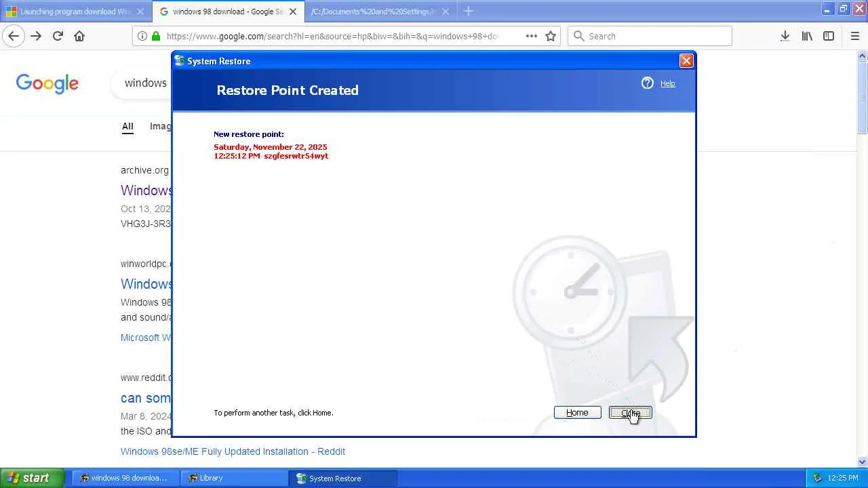The image size is (868, 488).
Task: Click the green padlock in address bar
Action: [x=156, y=36]
